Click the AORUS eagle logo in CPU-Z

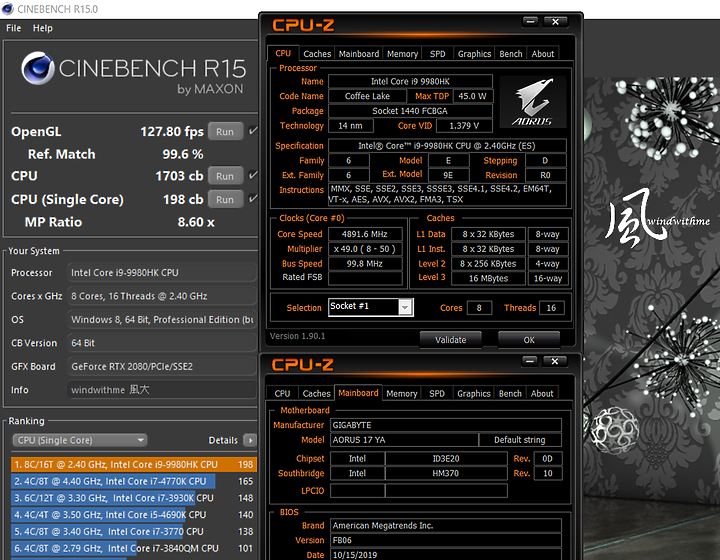pos(533,102)
